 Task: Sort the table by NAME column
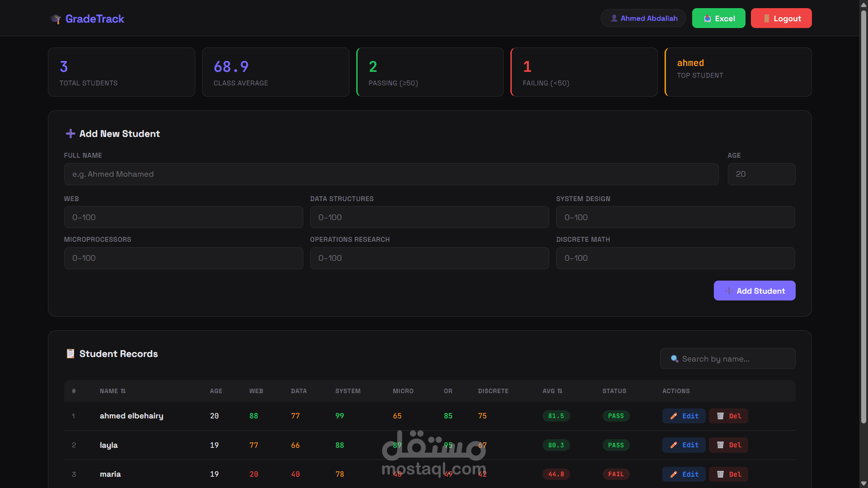tap(113, 391)
